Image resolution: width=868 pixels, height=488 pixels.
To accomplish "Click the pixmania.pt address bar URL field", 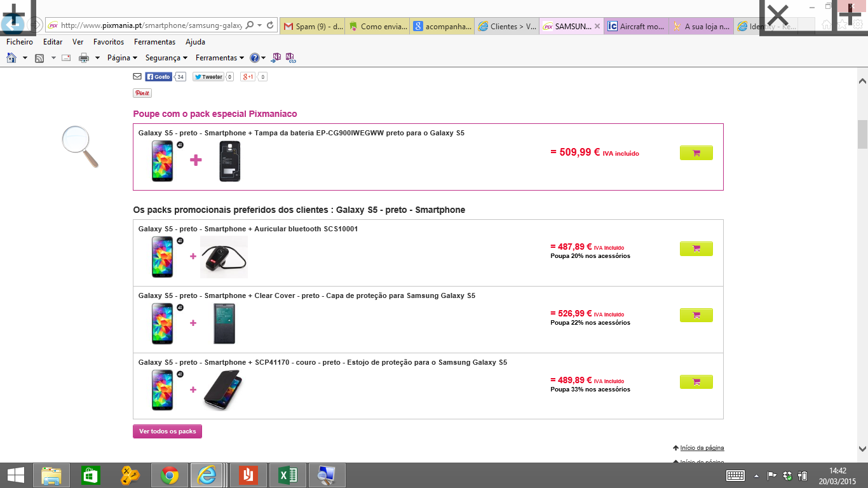I will [x=151, y=25].
